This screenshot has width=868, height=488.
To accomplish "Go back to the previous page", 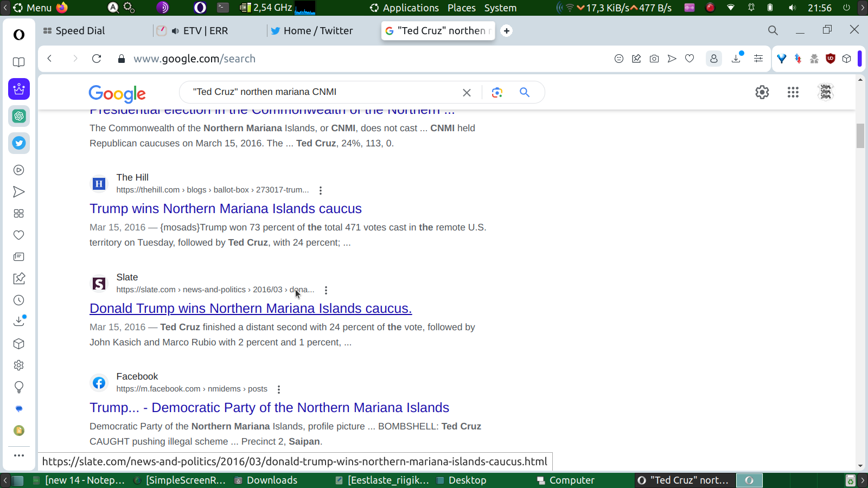I will (x=49, y=59).
